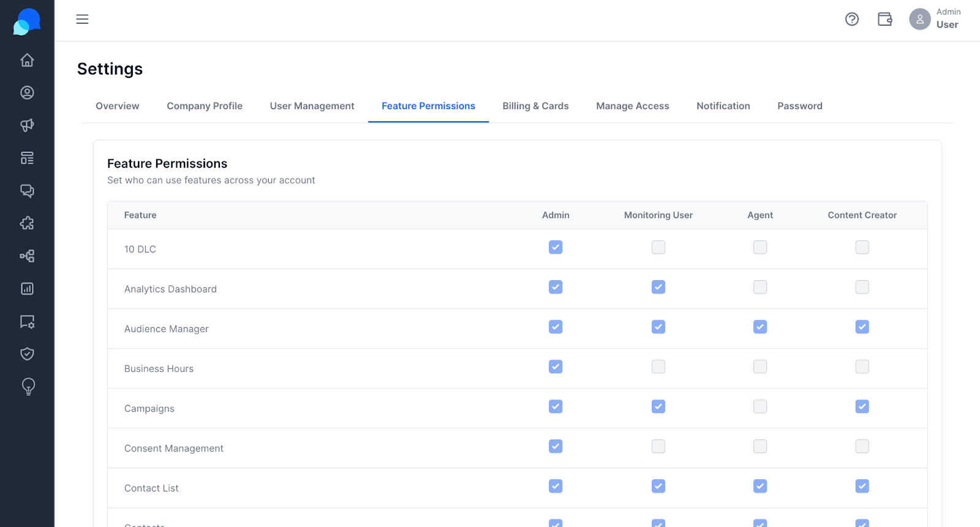Uncheck Admin for Consent Management
The width and height of the screenshot is (980, 527).
pyautogui.click(x=556, y=446)
